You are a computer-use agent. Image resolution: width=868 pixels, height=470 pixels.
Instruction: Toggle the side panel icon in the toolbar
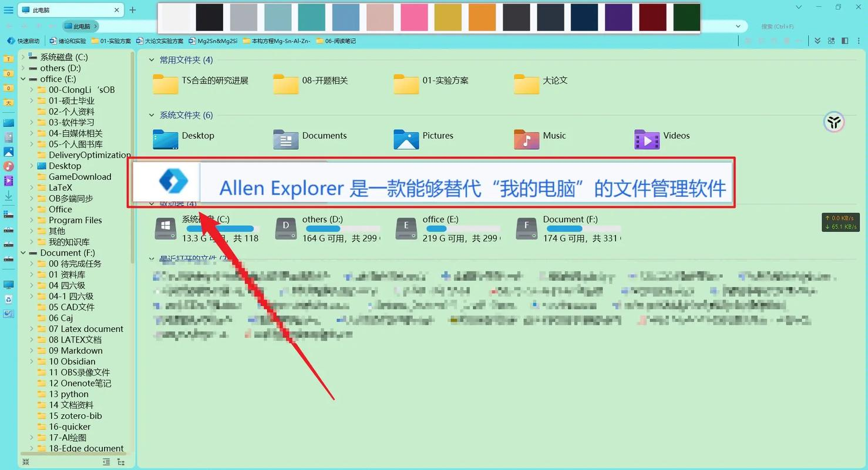845,41
